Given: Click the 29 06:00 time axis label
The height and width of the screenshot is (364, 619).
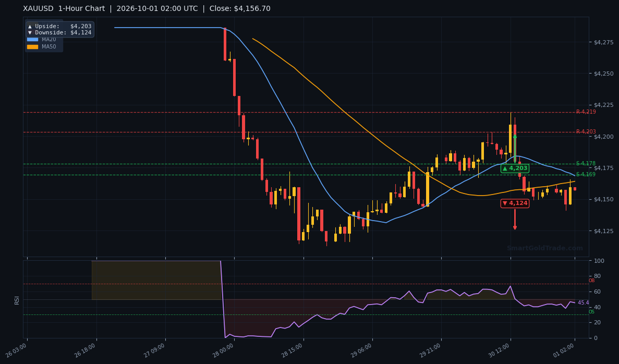Looking at the screenshot, I should 362,350.
